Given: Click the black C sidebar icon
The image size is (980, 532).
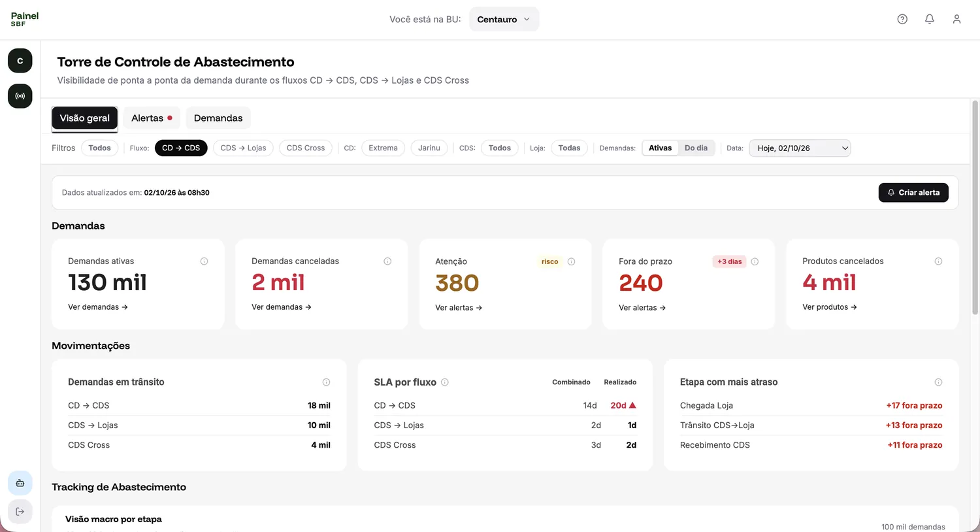Looking at the screenshot, I should [x=20, y=61].
